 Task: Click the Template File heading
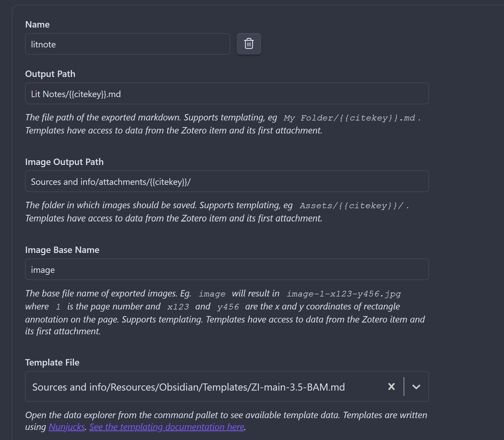52,363
